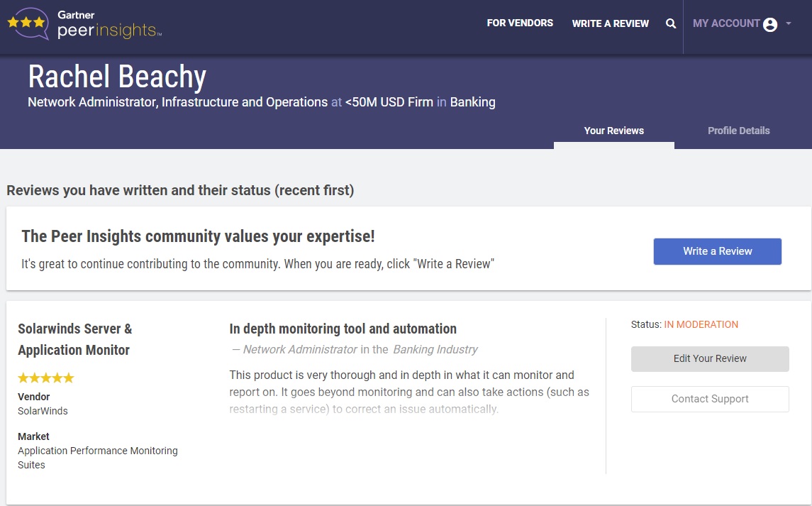Click the <50M USD Firm text

tap(389, 102)
